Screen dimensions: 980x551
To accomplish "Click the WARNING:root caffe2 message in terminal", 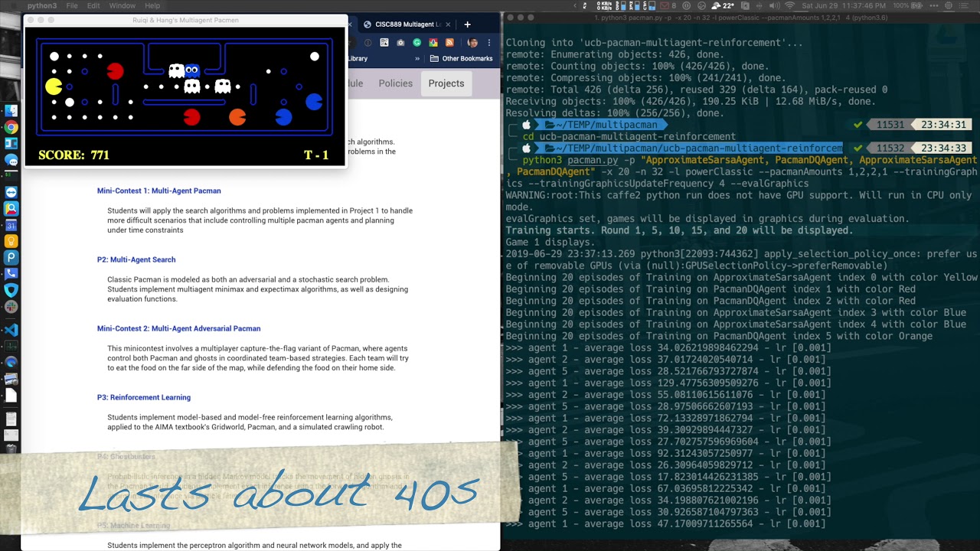I will point(739,201).
